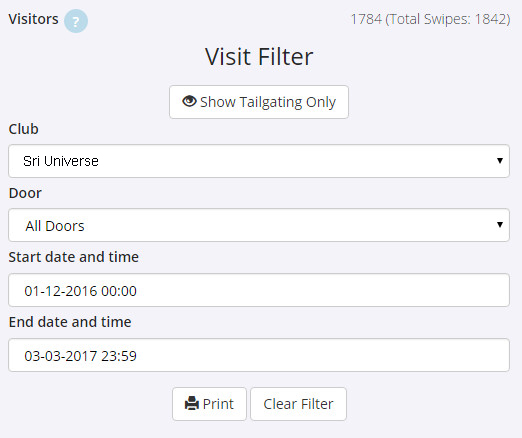Click the printer icon on Print button

[192, 403]
